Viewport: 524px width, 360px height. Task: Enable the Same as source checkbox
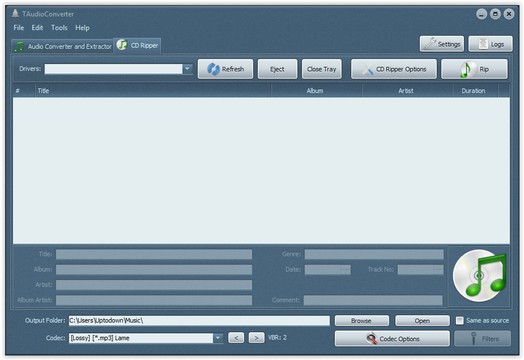pyautogui.click(x=460, y=321)
